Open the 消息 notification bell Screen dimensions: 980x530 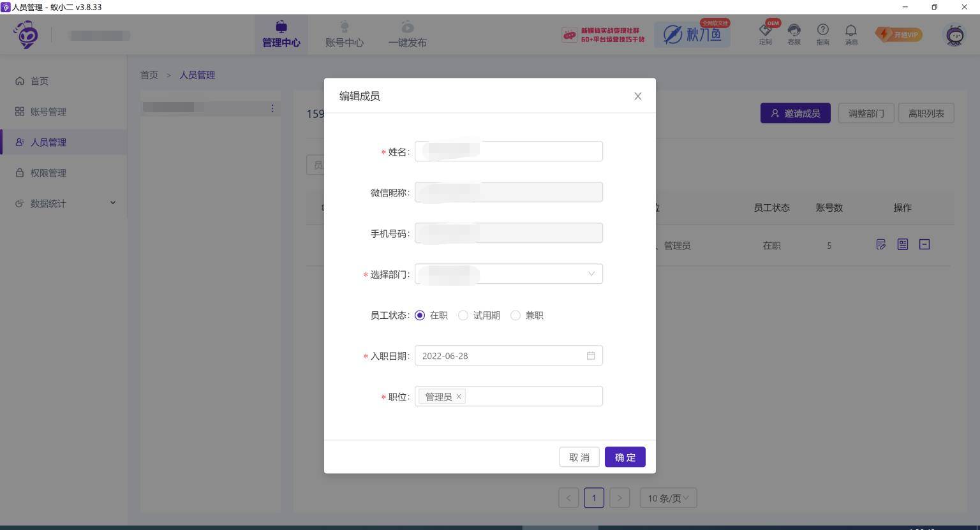click(851, 34)
